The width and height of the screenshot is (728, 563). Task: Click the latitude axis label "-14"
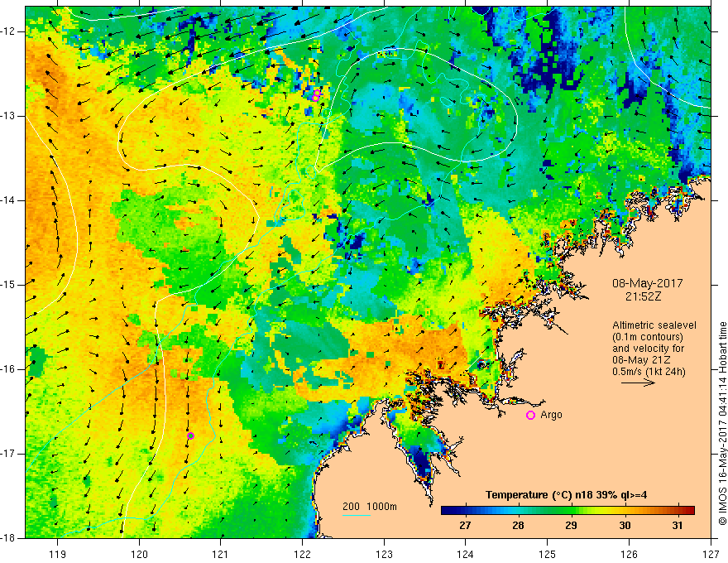tap(9, 200)
